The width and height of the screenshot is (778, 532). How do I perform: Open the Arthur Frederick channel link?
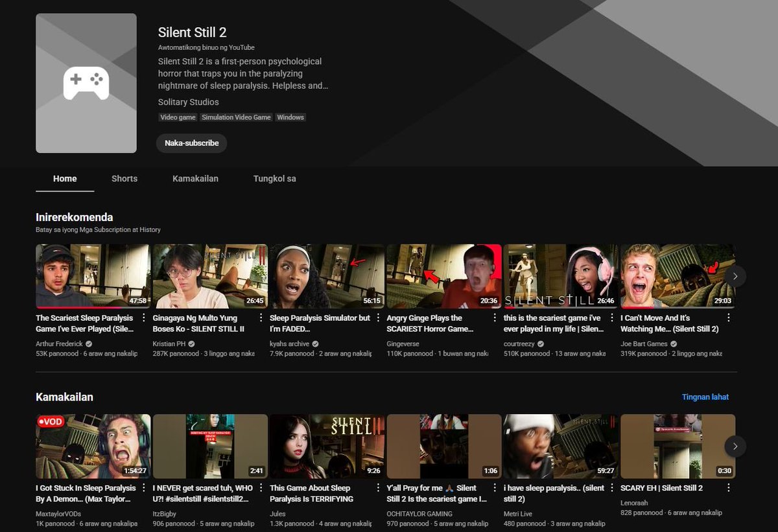tap(59, 344)
